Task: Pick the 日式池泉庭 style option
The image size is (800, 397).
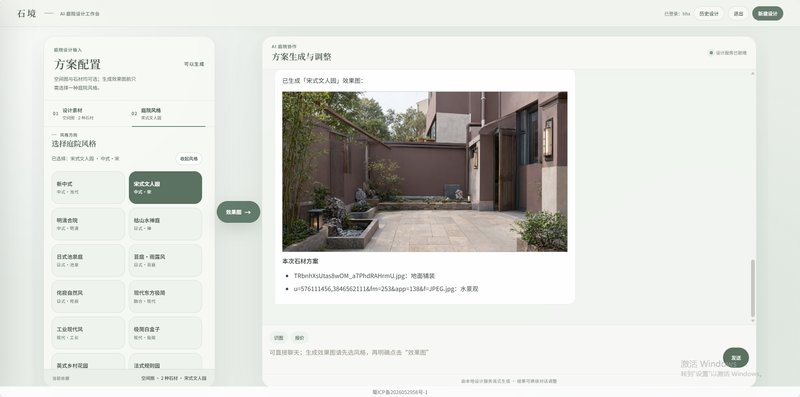Action: (88, 260)
